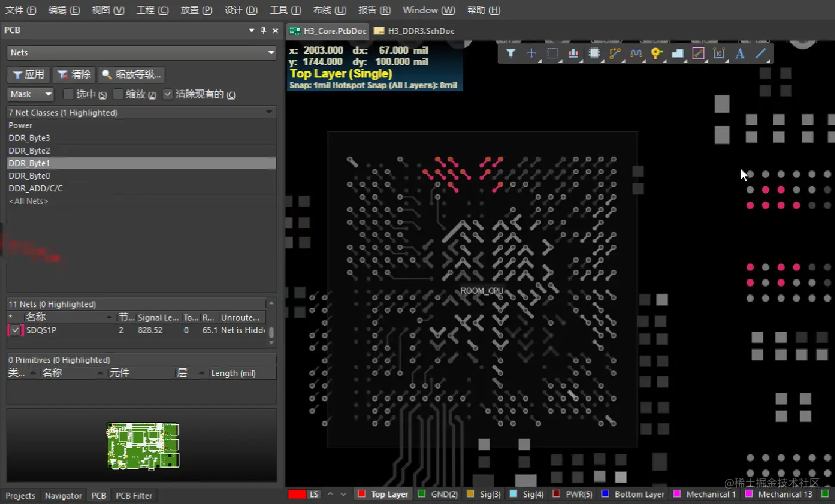Open the PCB Filter panel tab
The height and width of the screenshot is (504, 835).
pyautogui.click(x=134, y=496)
